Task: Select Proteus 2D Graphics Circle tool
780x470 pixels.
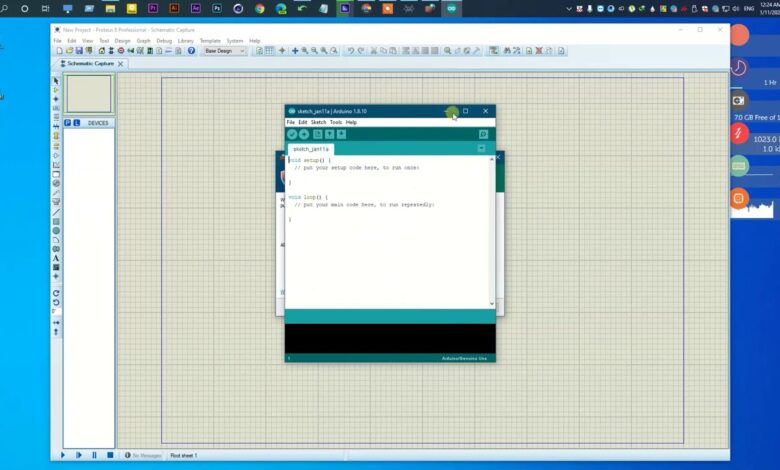Action: click(56, 231)
